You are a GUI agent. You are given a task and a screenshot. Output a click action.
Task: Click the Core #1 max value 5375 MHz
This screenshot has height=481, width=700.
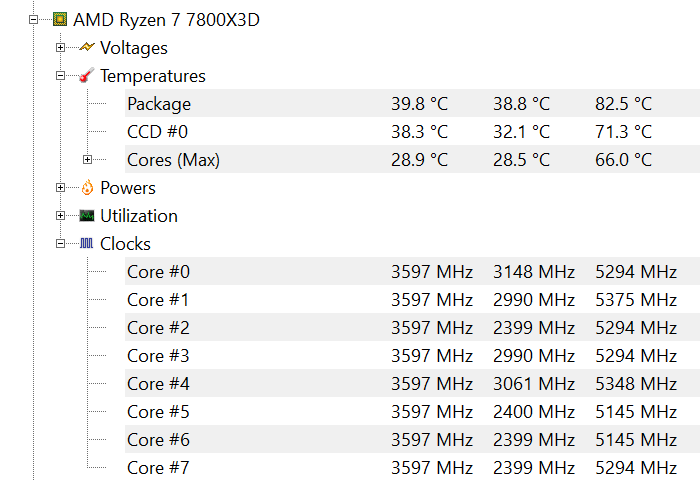(x=636, y=300)
